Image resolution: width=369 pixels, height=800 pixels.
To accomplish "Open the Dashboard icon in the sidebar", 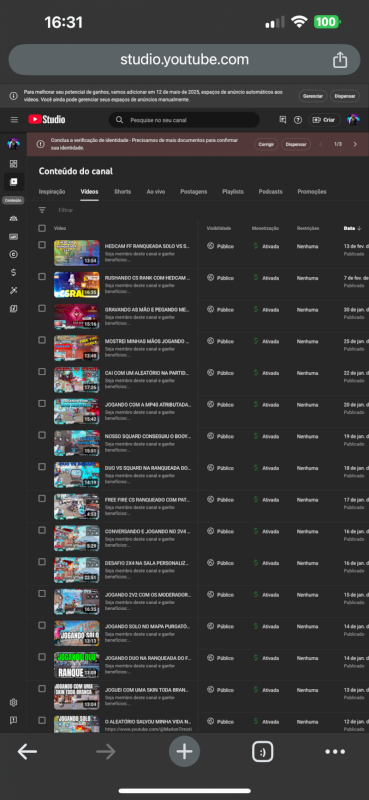I will pos(13,164).
